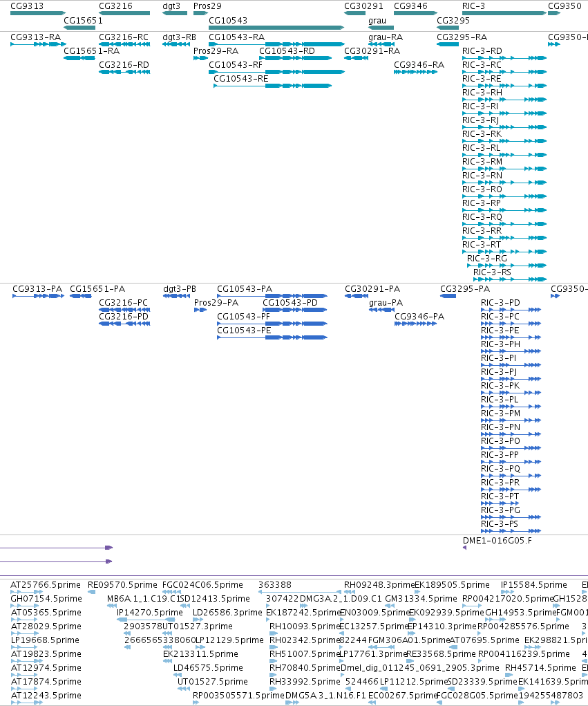Image resolution: width=588 pixels, height=706 pixels.
Task: Click the CG15651-PA protein label
Action: [97, 288]
